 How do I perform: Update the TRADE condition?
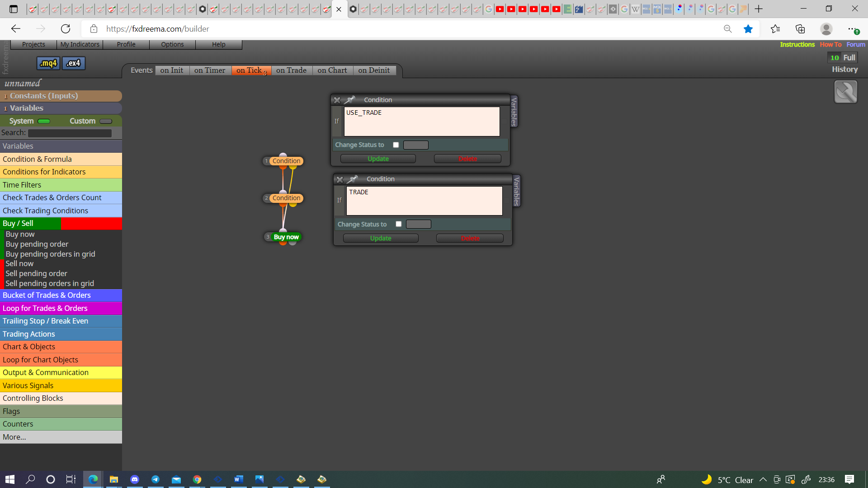point(381,238)
